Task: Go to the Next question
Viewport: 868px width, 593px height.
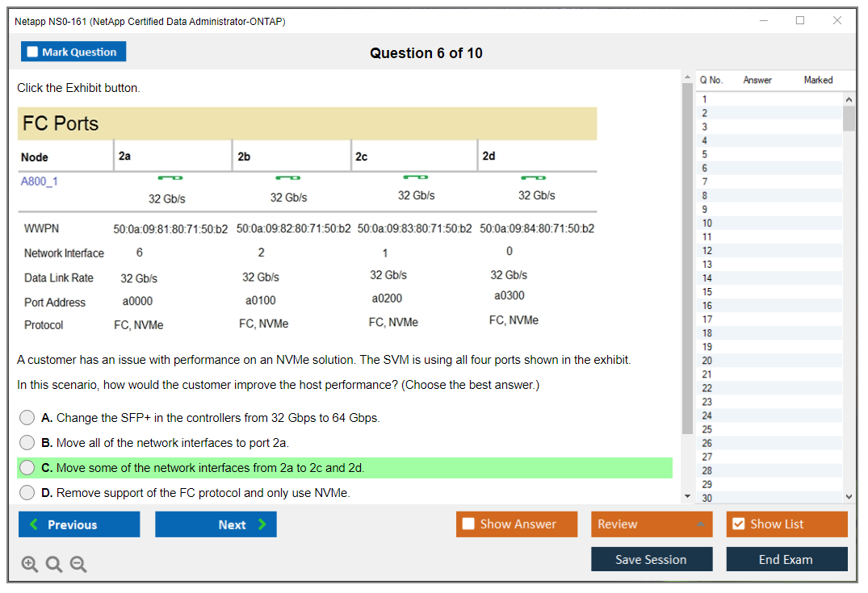Action: click(216, 524)
